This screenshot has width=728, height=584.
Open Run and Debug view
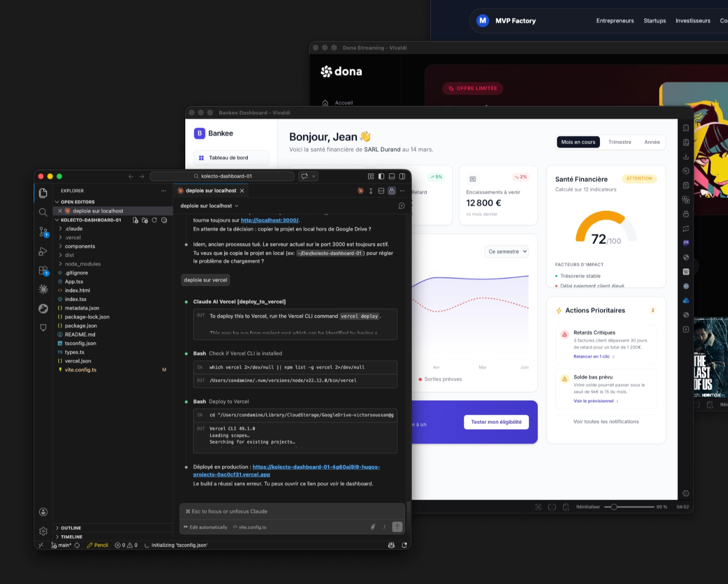point(43,251)
